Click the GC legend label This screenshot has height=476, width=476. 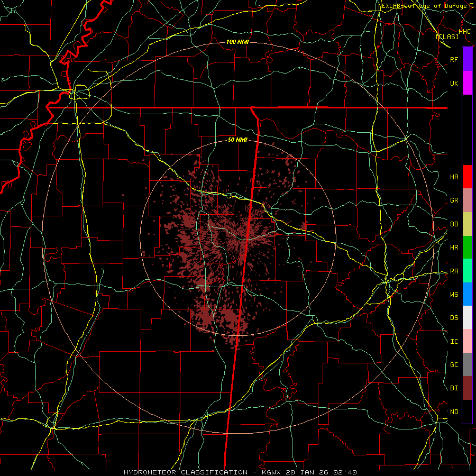454,365
